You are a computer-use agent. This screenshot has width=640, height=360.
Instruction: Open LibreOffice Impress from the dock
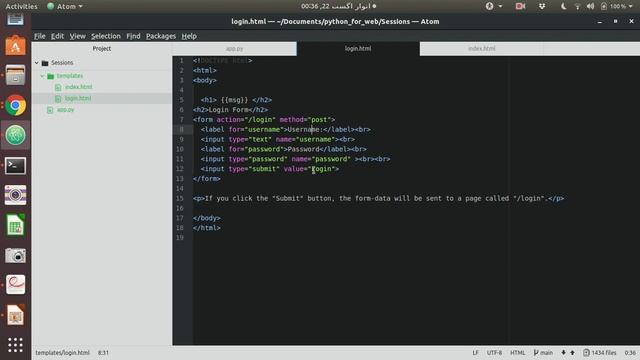(15, 315)
